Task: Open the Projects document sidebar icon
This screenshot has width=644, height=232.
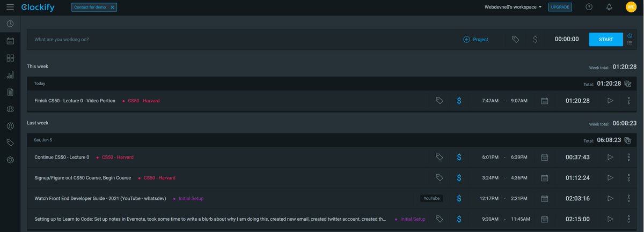Action: (10, 92)
